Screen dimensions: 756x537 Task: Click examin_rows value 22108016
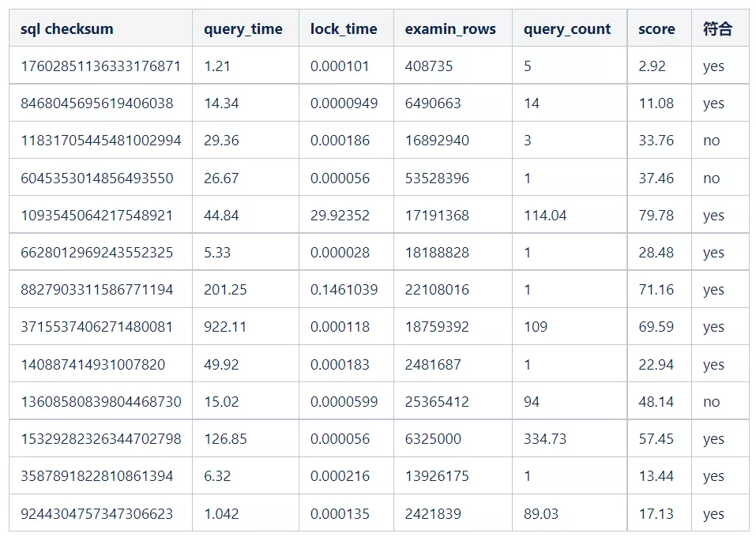pos(437,290)
